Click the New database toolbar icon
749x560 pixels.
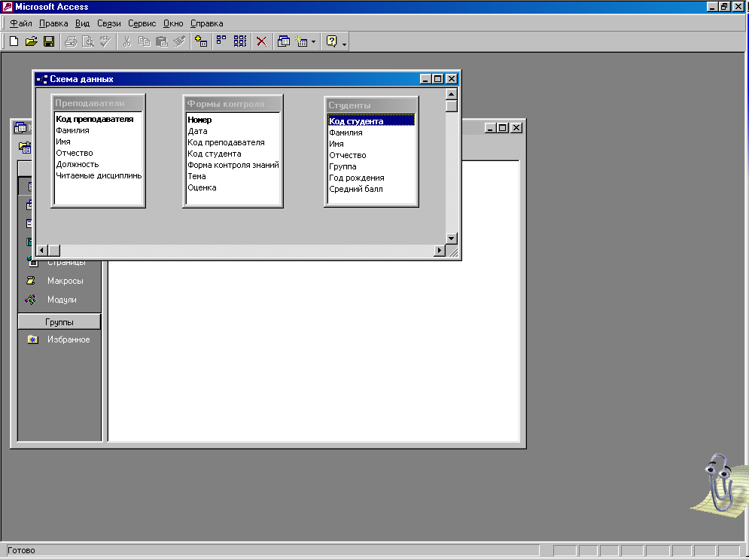14,41
